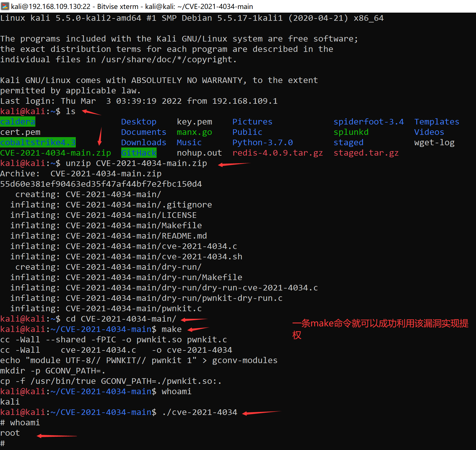
Task: Click the make command on the prompt
Action: click(x=171, y=329)
